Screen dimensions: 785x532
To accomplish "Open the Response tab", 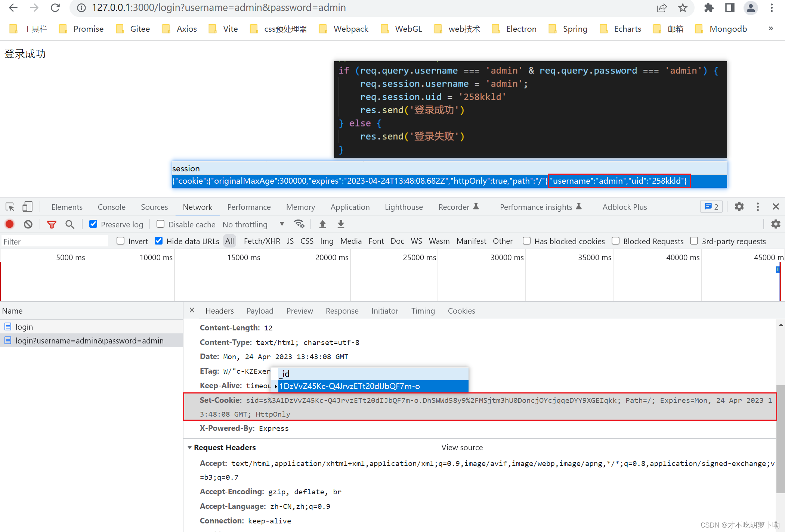I will click(342, 311).
